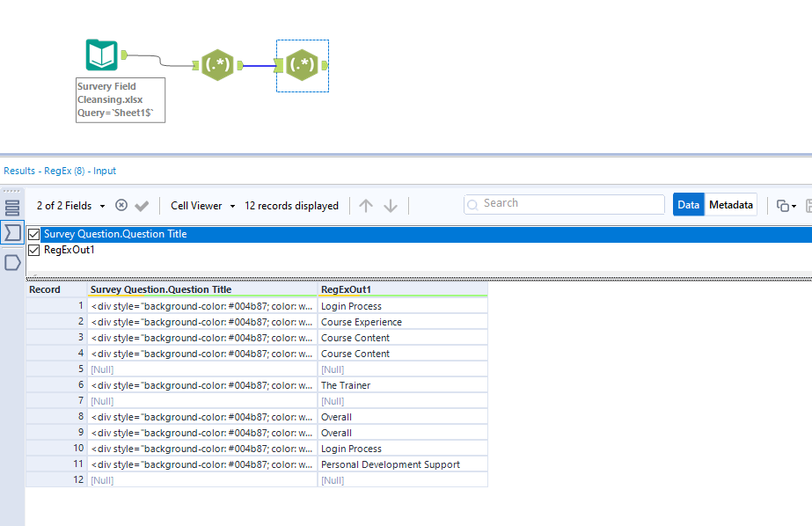
Task: Uncheck the Survey Question.Question Title field
Action: (33, 233)
